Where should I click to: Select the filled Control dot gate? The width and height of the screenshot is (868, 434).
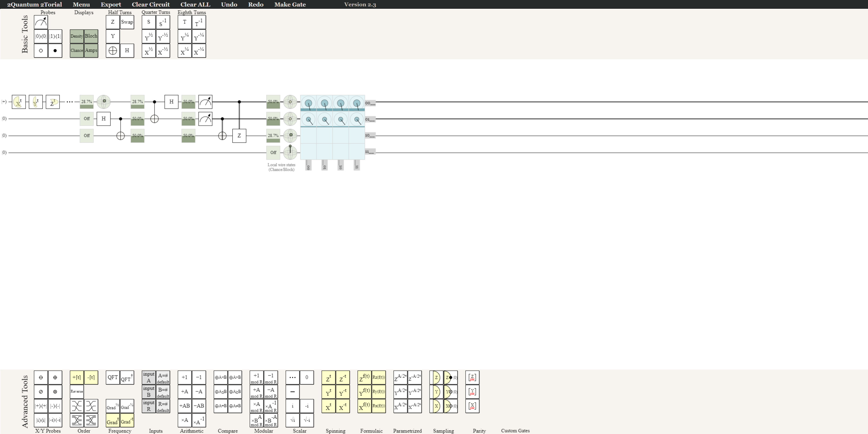point(55,51)
